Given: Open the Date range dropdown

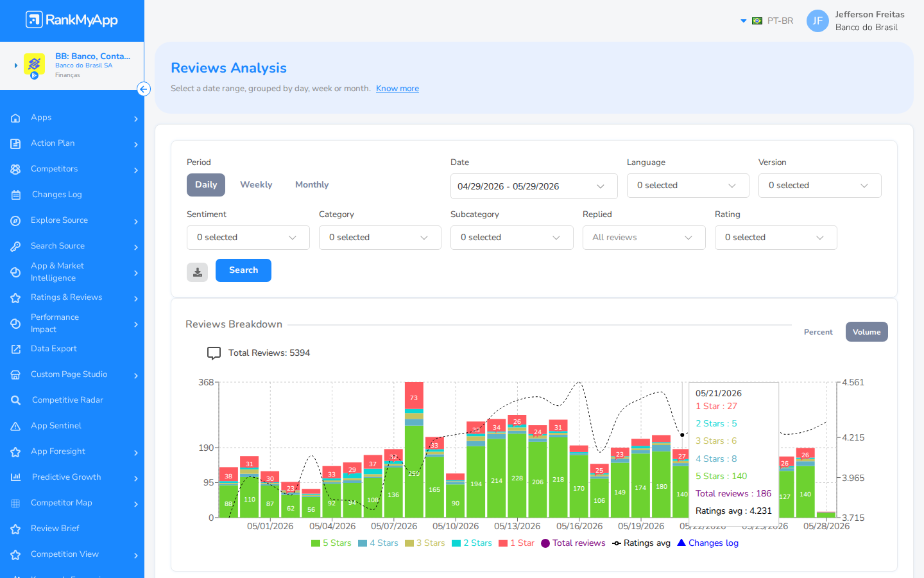Looking at the screenshot, I should tap(534, 186).
